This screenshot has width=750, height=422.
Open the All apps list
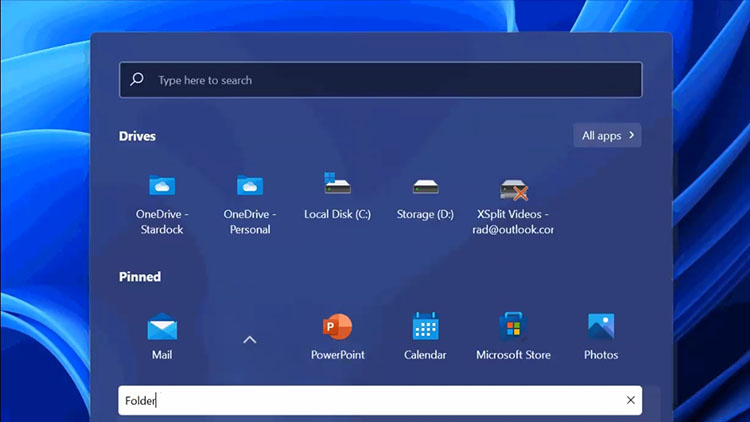click(607, 135)
